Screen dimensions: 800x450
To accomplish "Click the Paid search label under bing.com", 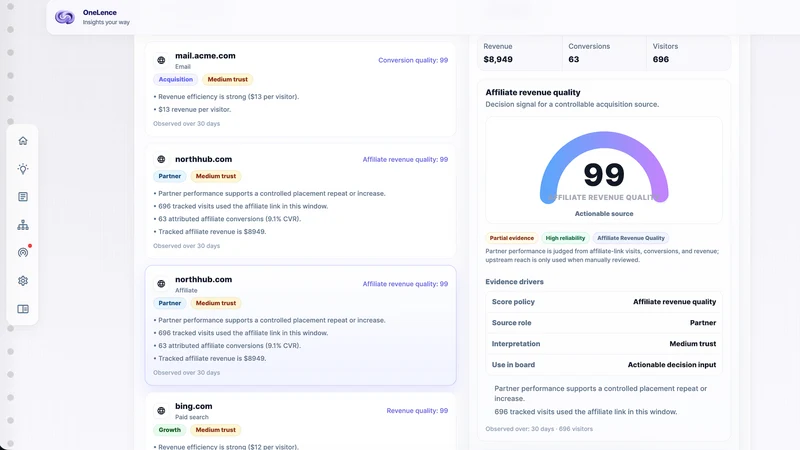I will (x=192, y=417).
